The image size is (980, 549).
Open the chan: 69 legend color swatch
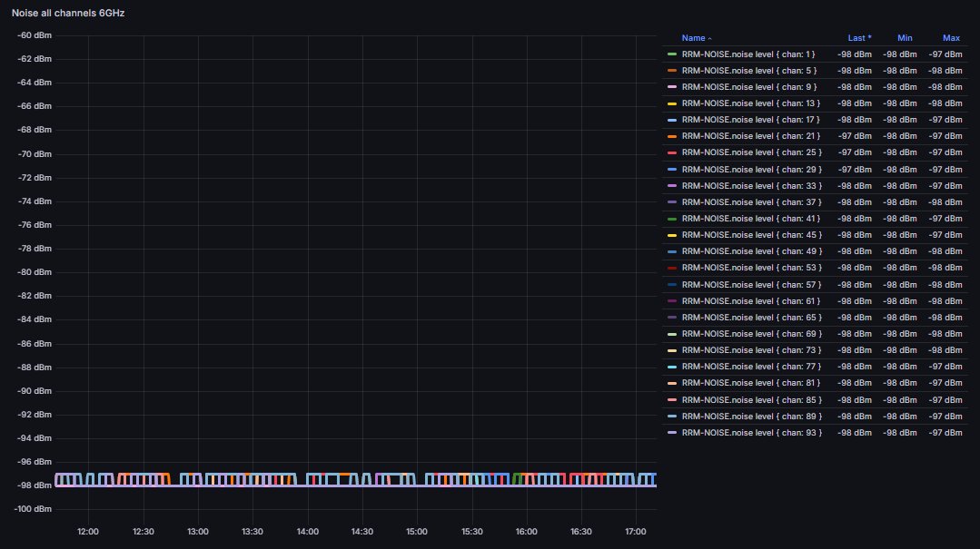[x=672, y=334]
